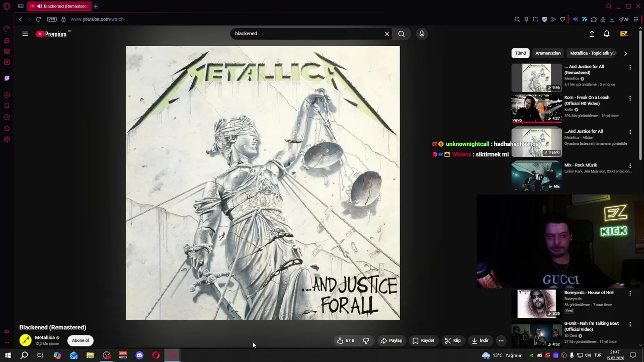Open Discord from the taskbar

coord(139,355)
